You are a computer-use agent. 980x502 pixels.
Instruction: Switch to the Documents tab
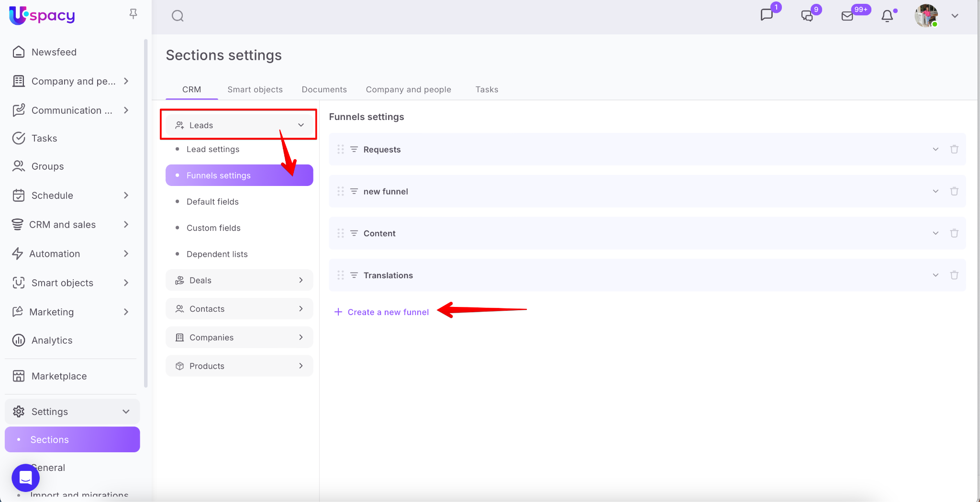click(x=324, y=89)
